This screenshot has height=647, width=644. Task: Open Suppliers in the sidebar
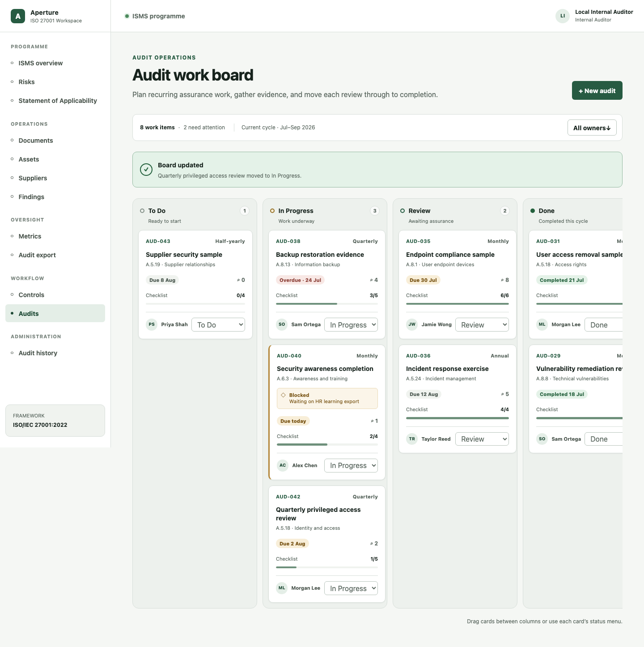[x=55, y=178]
